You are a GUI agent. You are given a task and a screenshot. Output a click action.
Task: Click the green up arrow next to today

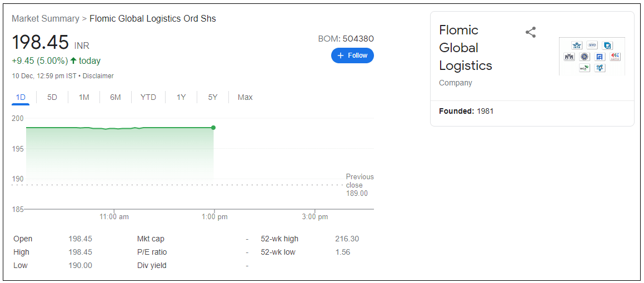(x=73, y=60)
